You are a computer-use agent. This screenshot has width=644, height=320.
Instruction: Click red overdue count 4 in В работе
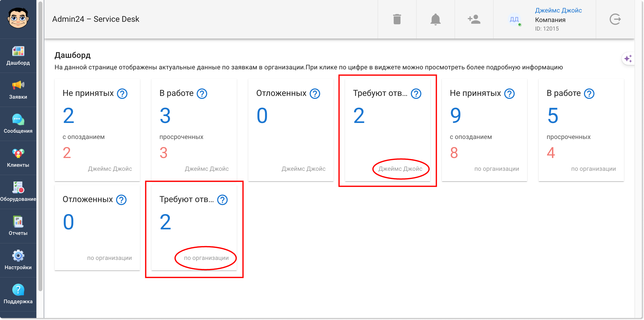(x=551, y=153)
